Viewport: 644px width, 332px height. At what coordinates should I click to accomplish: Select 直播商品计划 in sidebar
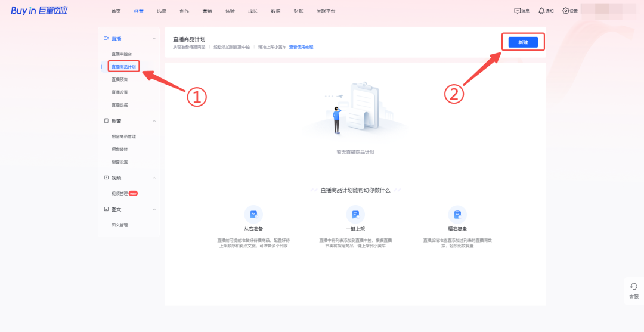click(123, 67)
